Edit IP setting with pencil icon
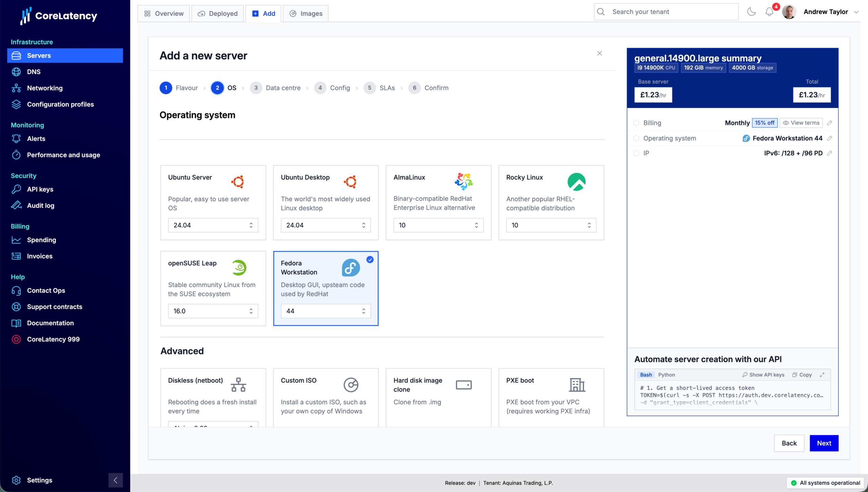 click(x=829, y=153)
